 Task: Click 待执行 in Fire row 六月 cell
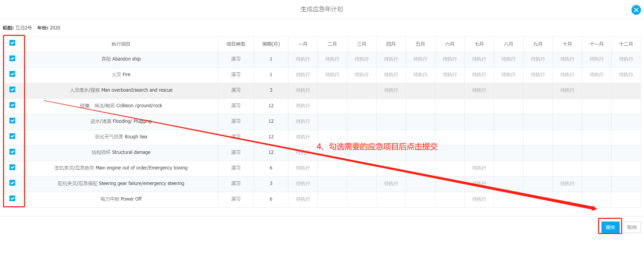pyautogui.click(x=450, y=75)
